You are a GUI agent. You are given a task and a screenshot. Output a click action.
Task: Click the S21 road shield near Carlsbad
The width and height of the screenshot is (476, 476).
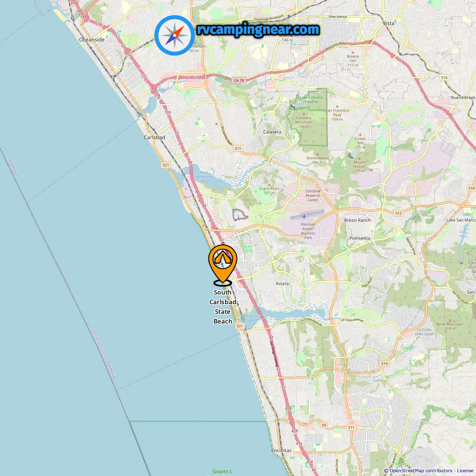(165, 165)
